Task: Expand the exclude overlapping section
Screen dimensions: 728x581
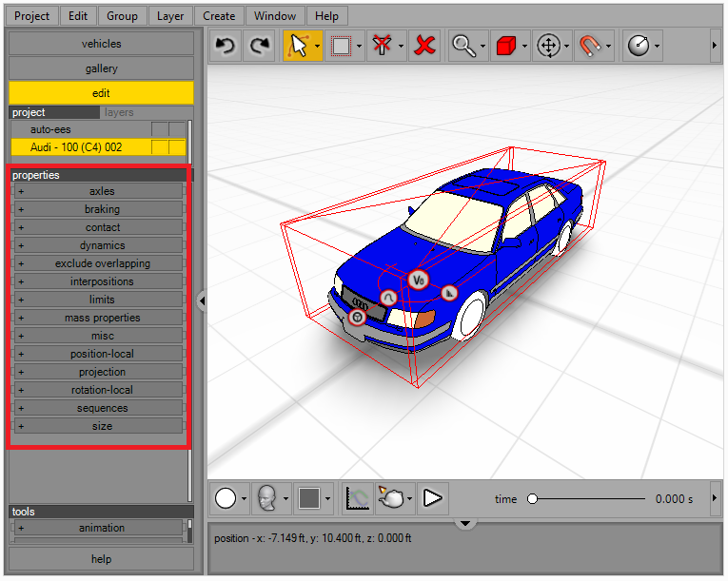Action: (x=98, y=263)
